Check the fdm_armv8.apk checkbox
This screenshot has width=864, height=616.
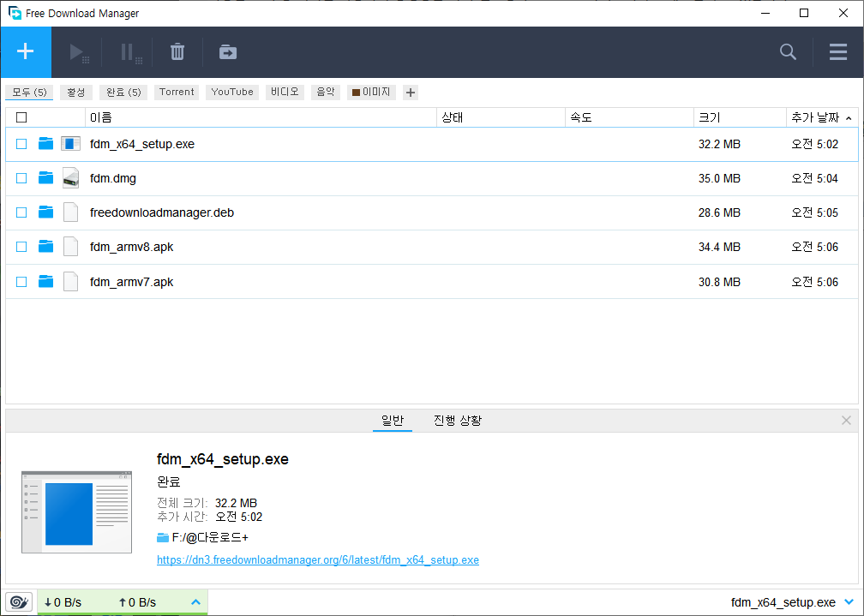pyautogui.click(x=21, y=246)
